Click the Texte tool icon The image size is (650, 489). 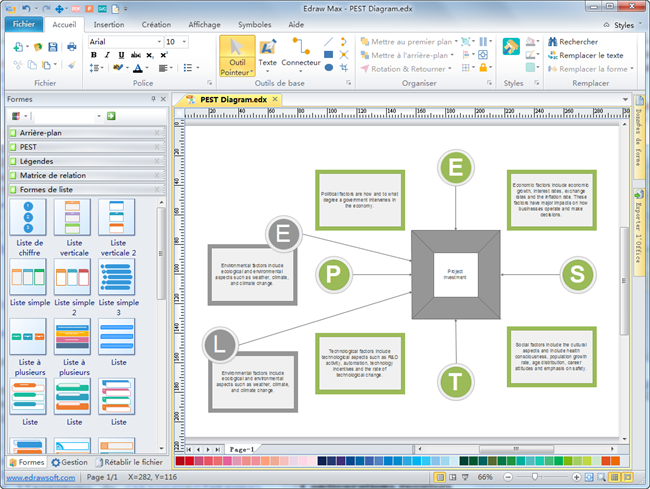(x=268, y=48)
